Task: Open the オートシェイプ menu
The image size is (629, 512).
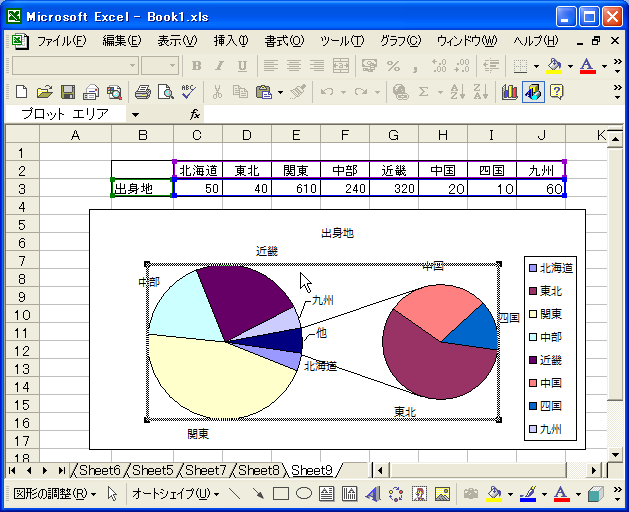Action: coord(176,494)
